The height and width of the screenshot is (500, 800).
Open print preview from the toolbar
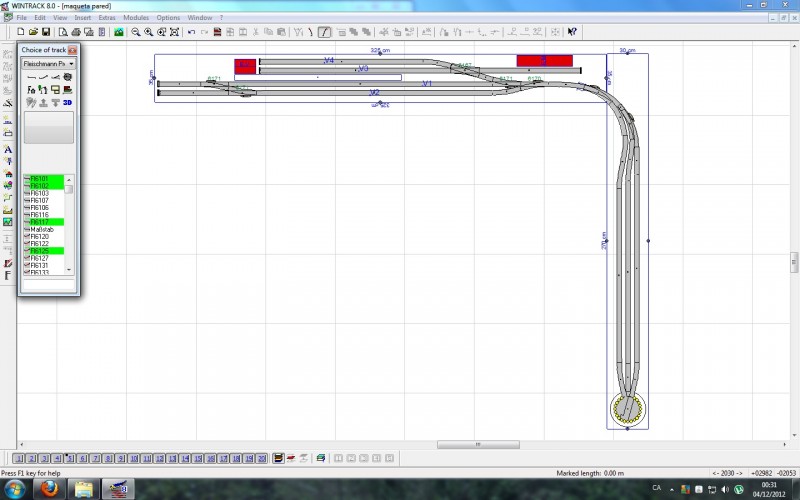(63, 32)
